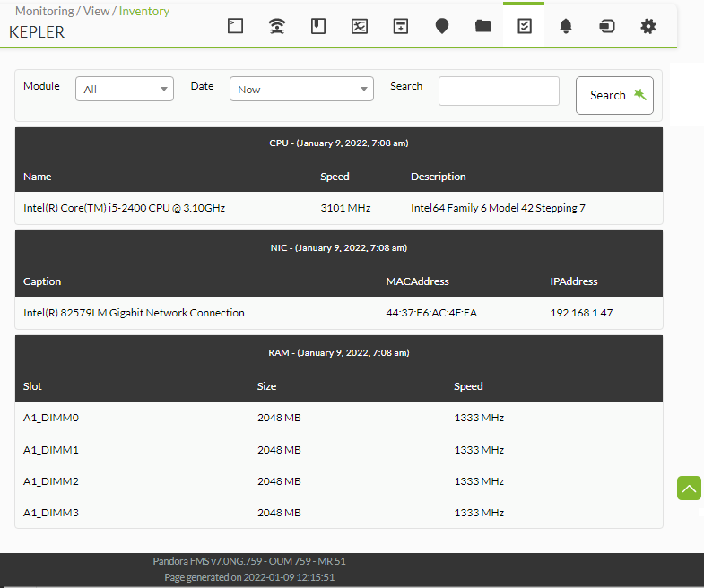Screen dimensions: 704x588
Task: Open the incidents plus-box icon tab
Action: (401, 26)
